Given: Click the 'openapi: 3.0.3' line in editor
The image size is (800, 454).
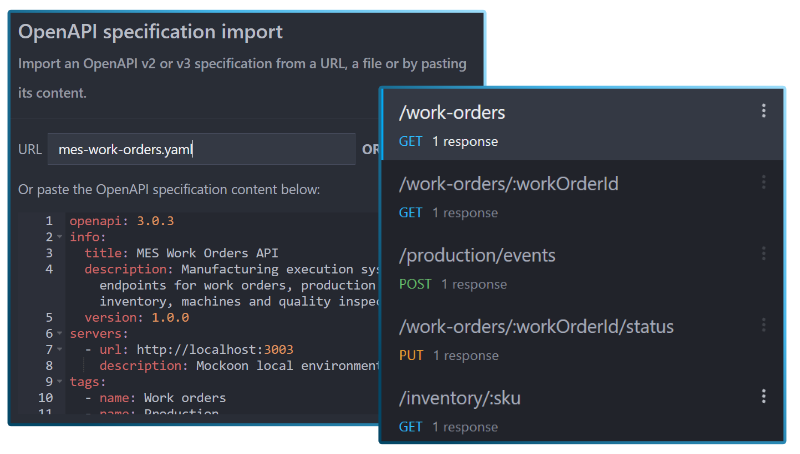Looking at the screenshot, I should pyautogui.click(x=121, y=221).
